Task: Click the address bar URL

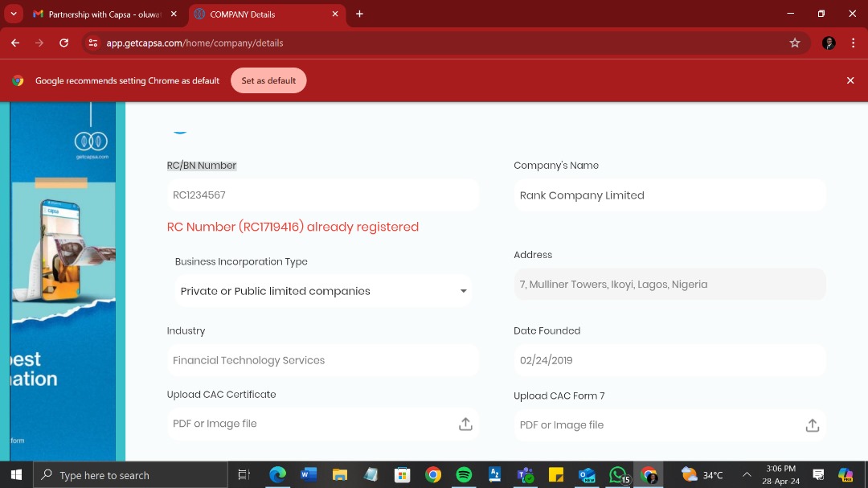Action: pos(194,43)
